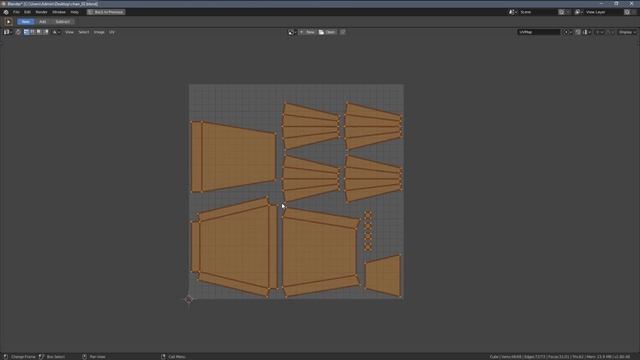
Task: Open the Scene browse icon dropdown
Action: 513,12
